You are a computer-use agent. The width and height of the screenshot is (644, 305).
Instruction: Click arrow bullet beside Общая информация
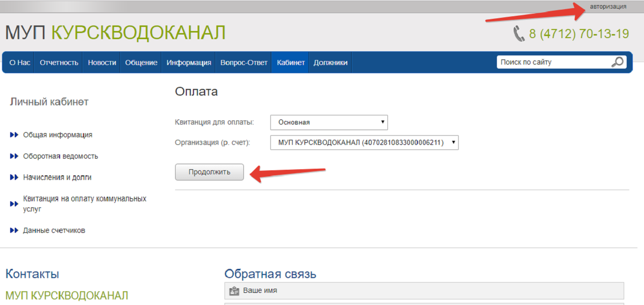(x=14, y=135)
